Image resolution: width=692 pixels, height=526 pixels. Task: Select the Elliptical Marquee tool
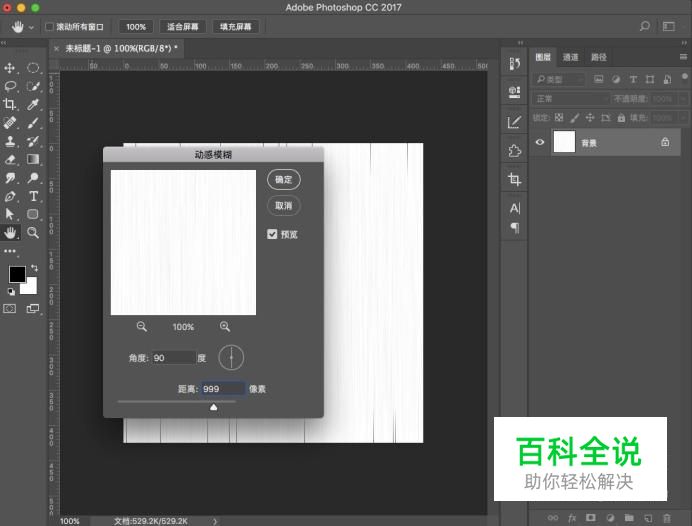(x=33, y=68)
